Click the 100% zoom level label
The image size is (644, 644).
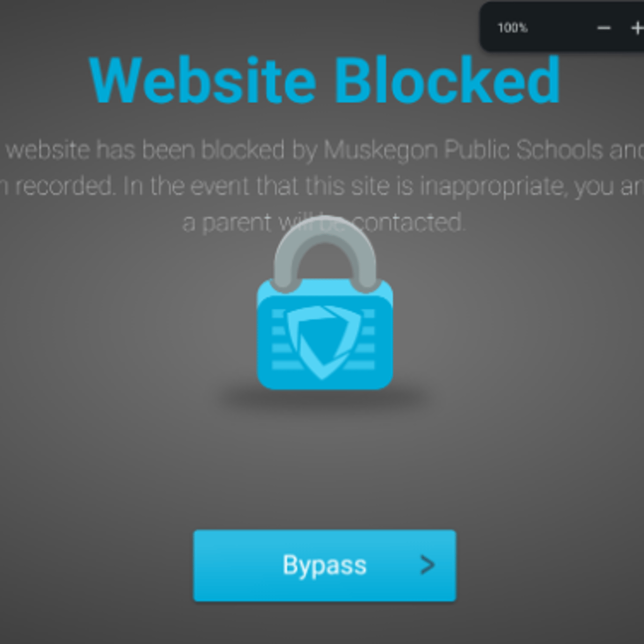click(x=513, y=28)
